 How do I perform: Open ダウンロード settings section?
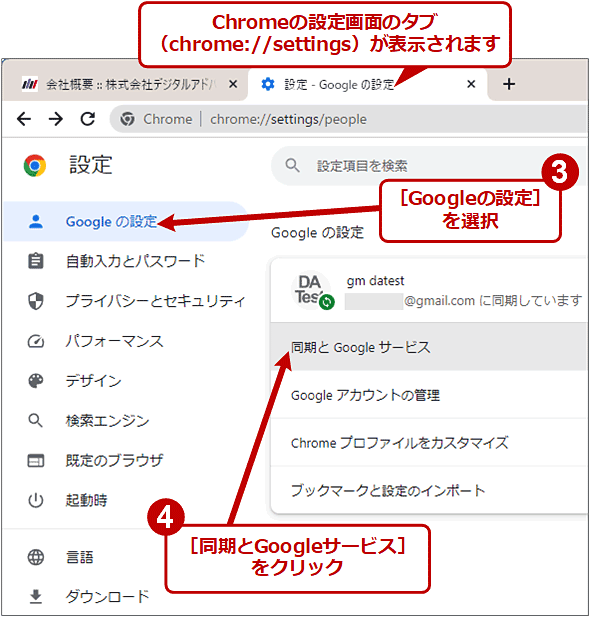[126, 597]
